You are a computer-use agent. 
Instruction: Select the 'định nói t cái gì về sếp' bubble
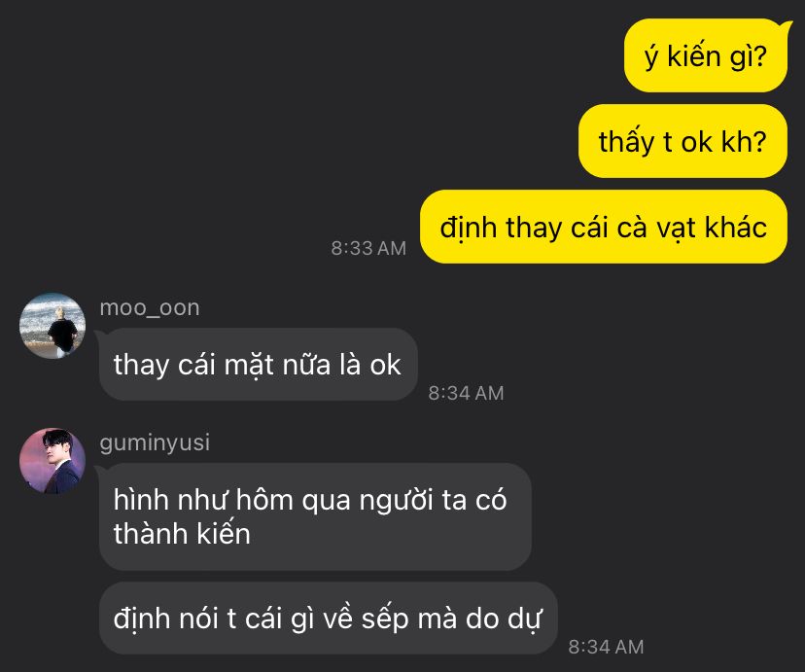coord(329,618)
